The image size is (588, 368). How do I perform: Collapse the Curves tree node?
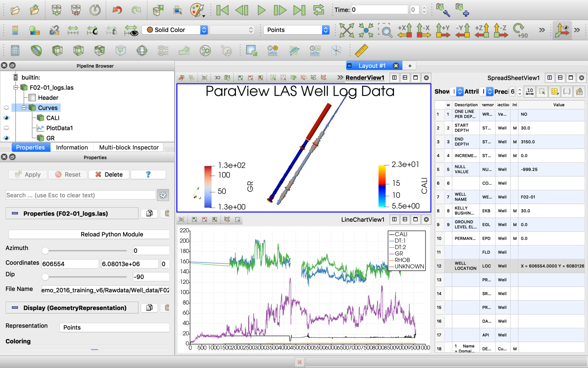[x=24, y=108]
